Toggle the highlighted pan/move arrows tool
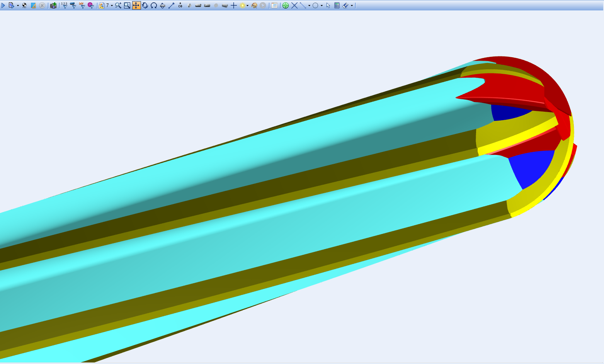This screenshot has width=604, height=364. [x=136, y=5]
